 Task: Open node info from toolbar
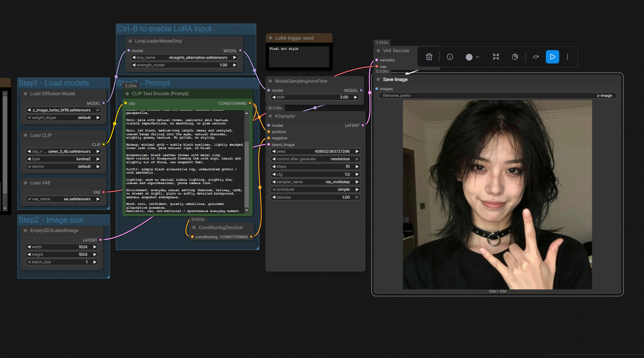pyautogui.click(x=450, y=57)
